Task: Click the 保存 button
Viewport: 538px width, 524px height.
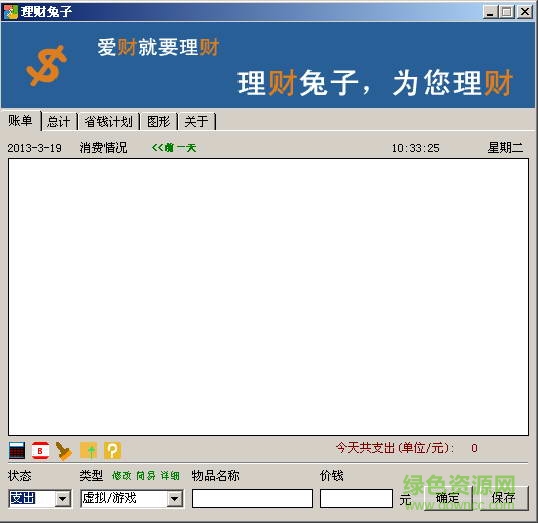Action: (504, 498)
